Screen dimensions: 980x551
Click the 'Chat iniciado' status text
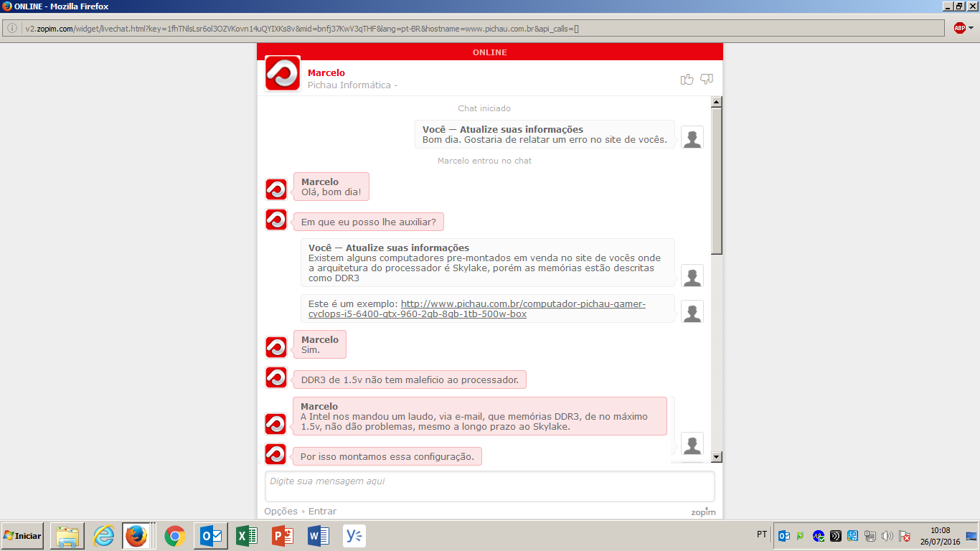tap(484, 108)
